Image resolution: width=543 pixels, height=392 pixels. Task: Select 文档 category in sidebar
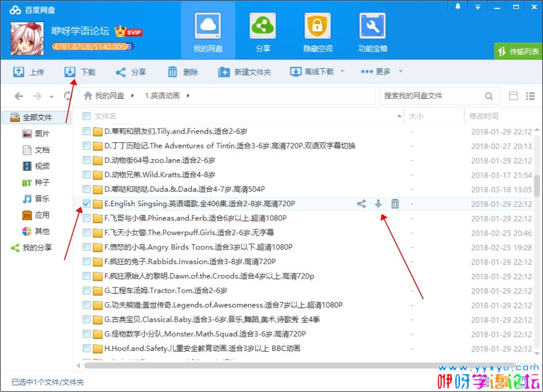coord(36,150)
